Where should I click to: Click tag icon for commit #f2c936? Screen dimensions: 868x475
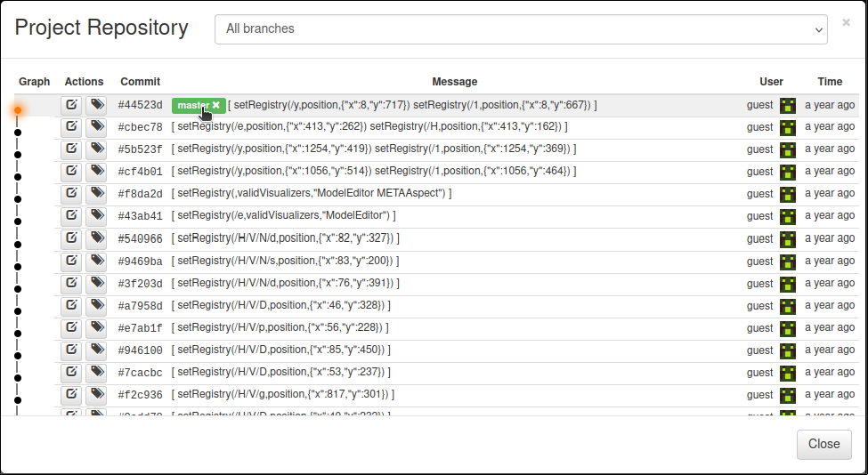pos(96,395)
